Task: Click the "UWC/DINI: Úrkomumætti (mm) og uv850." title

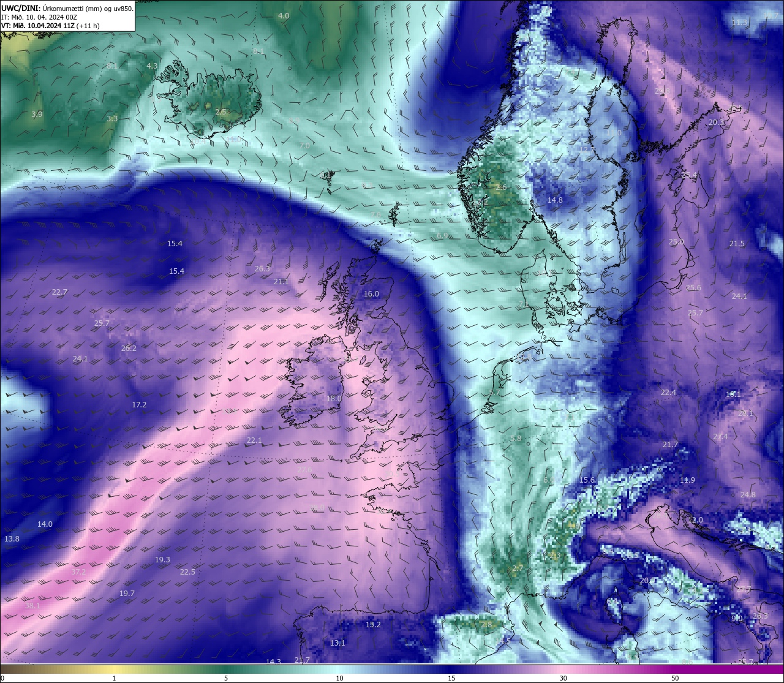Action: tap(67, 9)
